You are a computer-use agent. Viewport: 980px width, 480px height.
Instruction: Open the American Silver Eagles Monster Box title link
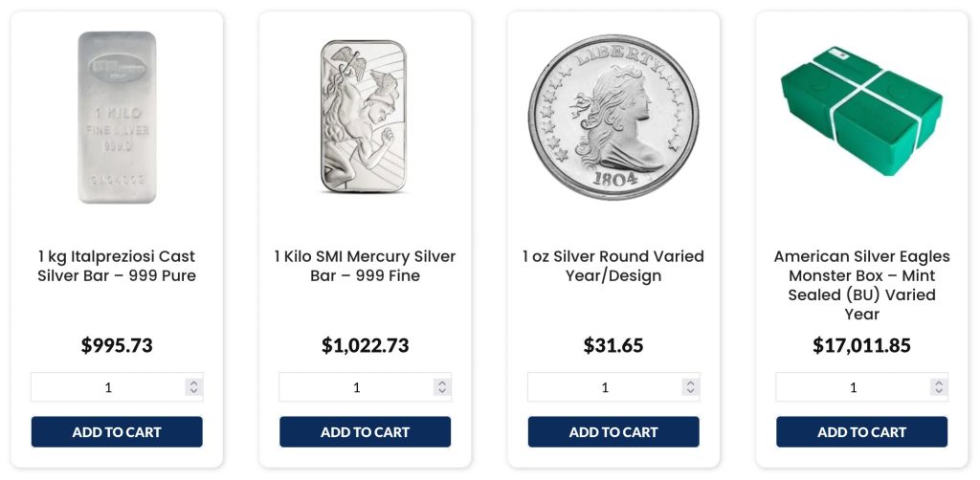pyautogui.click(x=861, y=285)
